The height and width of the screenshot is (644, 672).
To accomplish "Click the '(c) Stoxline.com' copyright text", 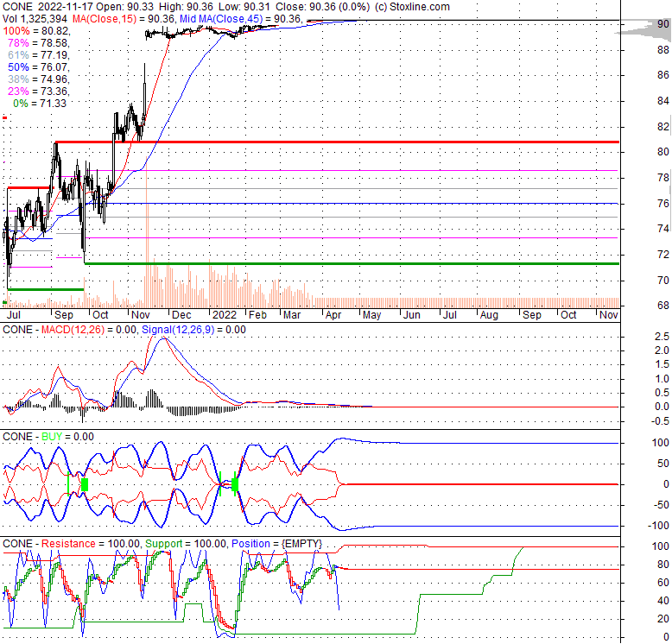I will (x=412, y=7).
